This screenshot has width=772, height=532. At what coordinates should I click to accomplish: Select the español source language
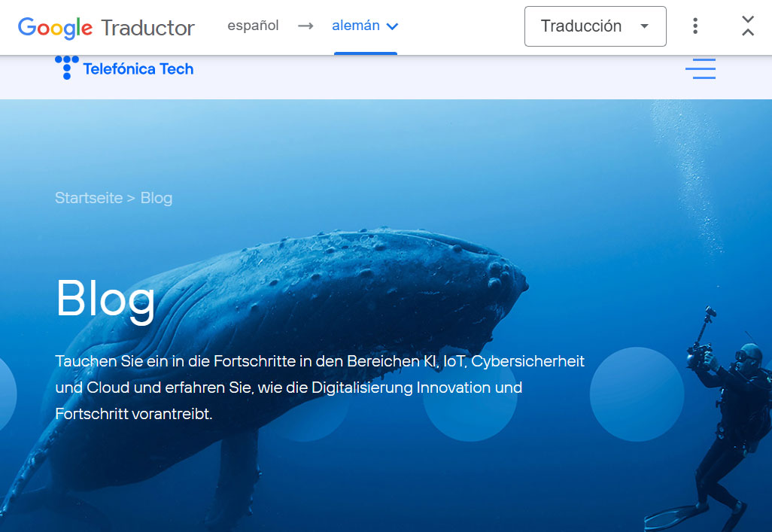[253, 26]
